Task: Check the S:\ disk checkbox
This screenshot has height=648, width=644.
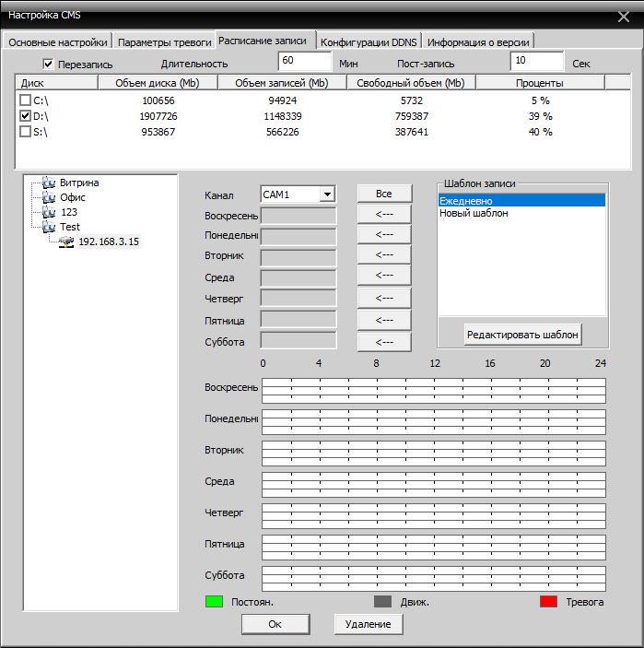Action: tap(25, 132)
